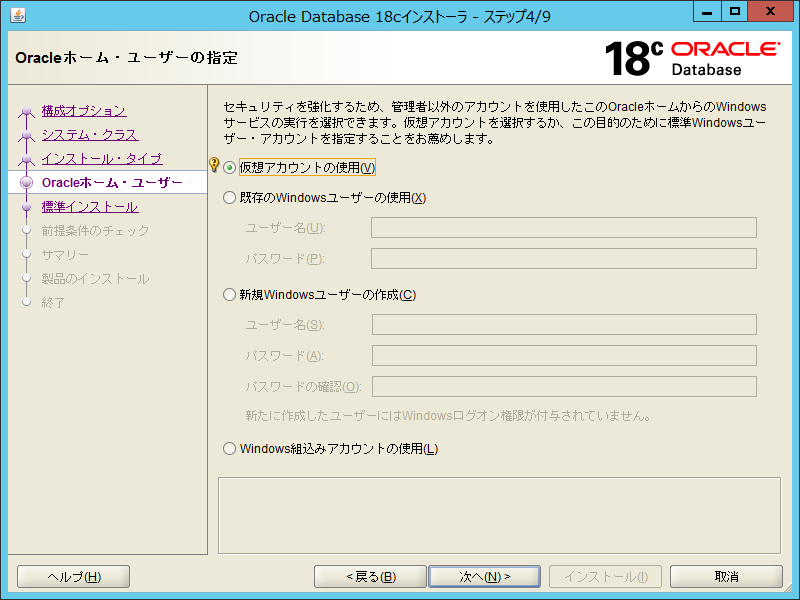
Task: Minimize the installer window
Action: click(707, 12)
